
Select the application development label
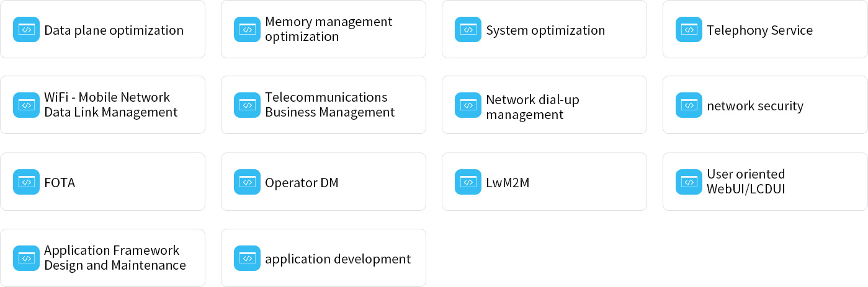pyautogui.click(x=338, y=259)
